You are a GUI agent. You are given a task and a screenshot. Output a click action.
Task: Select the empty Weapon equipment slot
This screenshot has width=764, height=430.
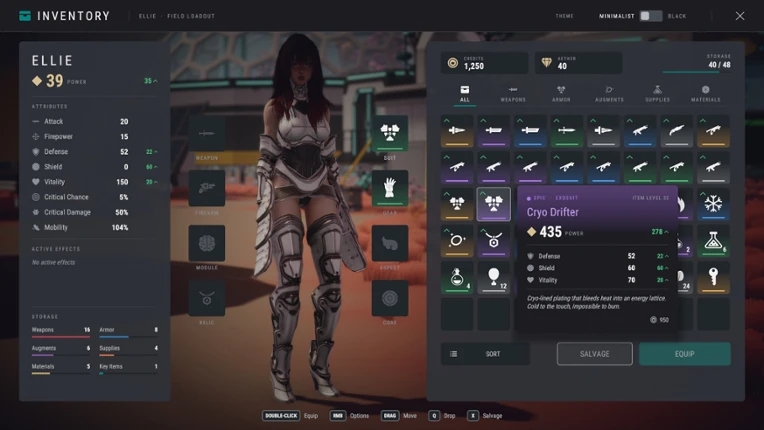(207, 133)
